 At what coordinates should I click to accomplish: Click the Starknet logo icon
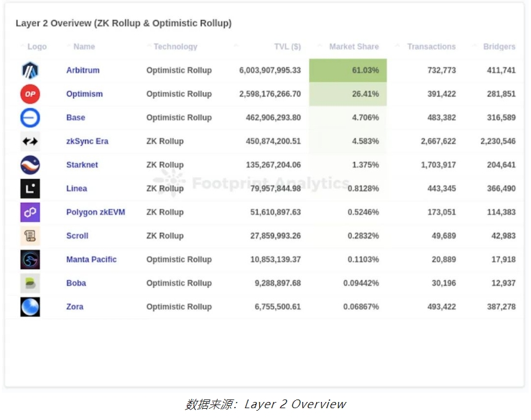(x=30, y=165)
